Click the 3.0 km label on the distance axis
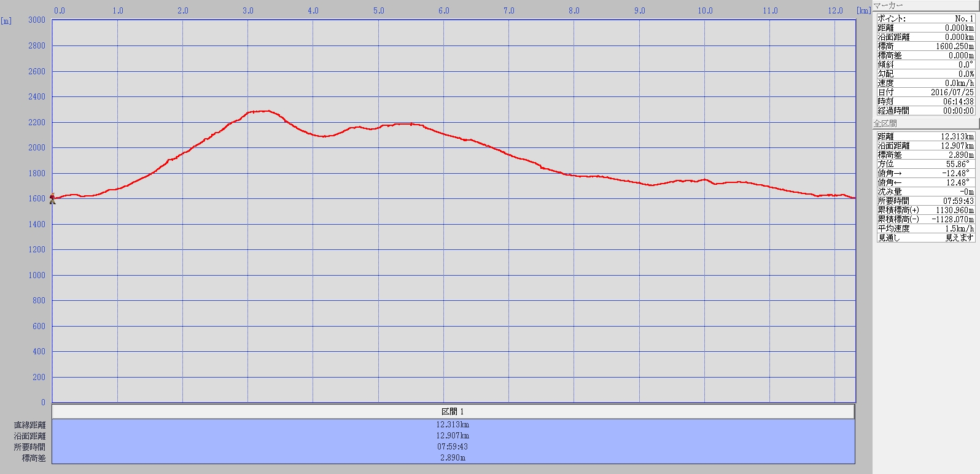980x474 pixels. (x=248, y=10)
